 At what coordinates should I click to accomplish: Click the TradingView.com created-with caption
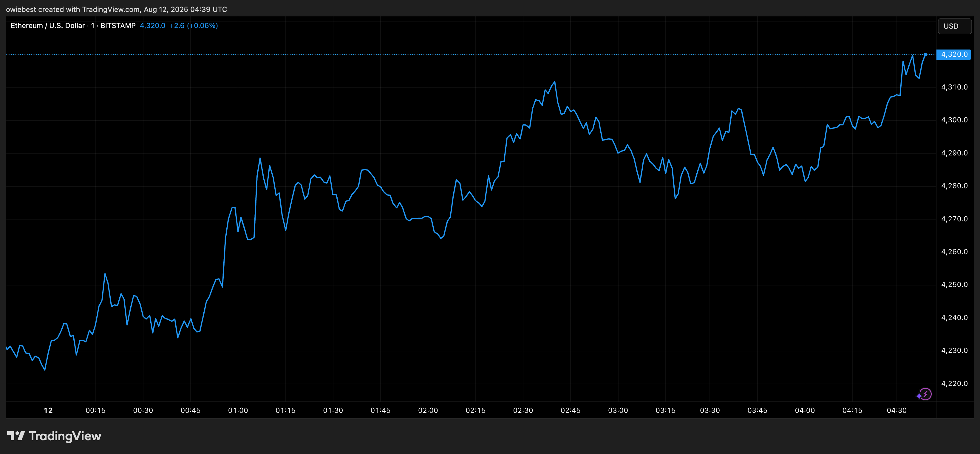click(116, 9)
